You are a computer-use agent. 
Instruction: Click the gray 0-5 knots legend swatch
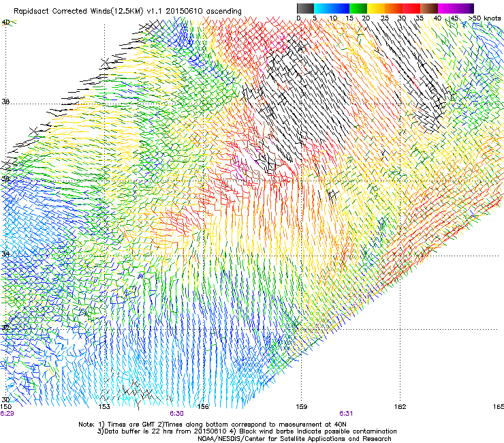pyautogui.click(x=305, y=8)
